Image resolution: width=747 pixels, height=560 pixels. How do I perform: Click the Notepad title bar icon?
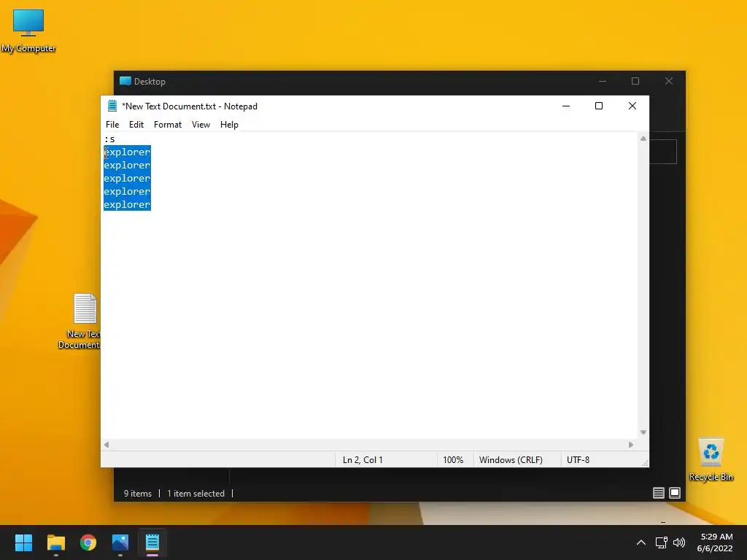[112, 106]
